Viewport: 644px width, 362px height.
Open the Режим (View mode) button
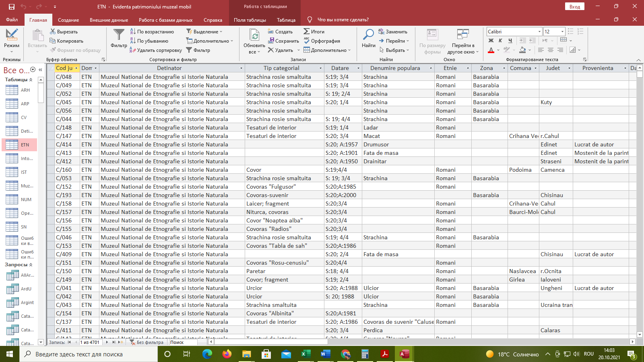click(x=12, y=41)
